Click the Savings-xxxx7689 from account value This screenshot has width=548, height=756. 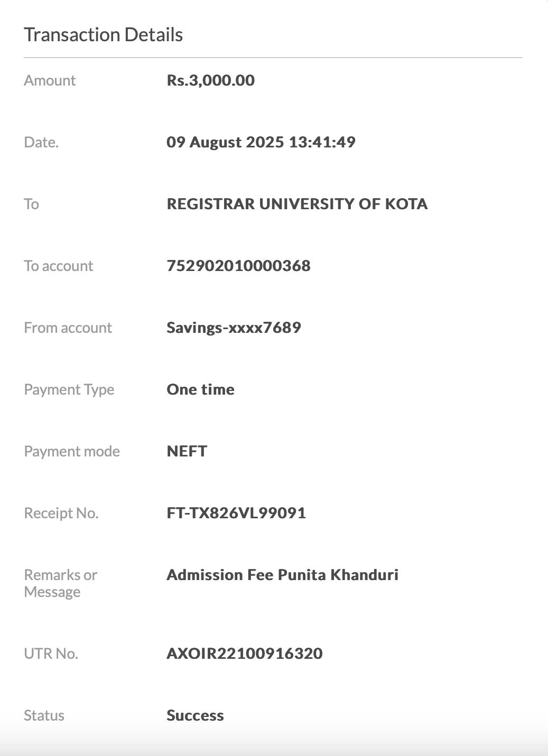coord(234,328)
